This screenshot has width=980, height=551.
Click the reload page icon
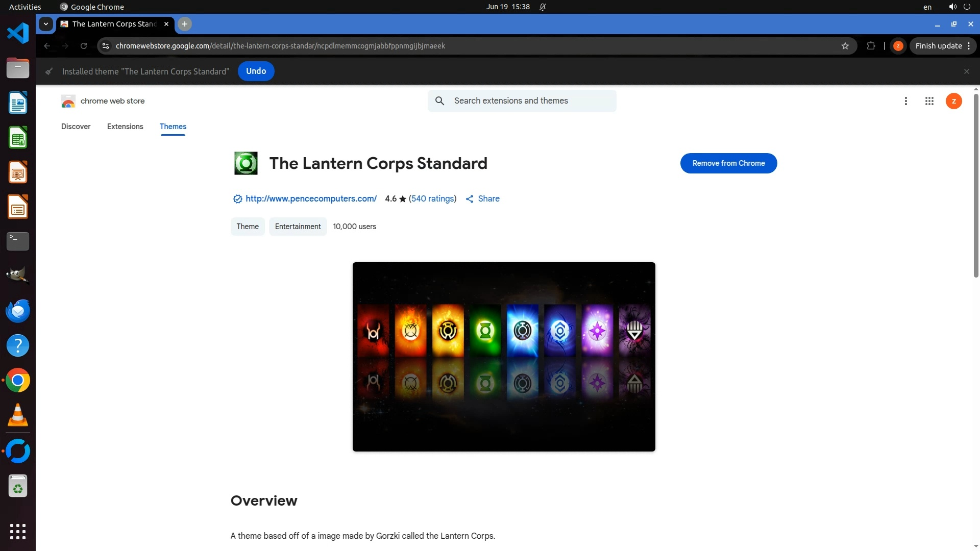point(84,46)
